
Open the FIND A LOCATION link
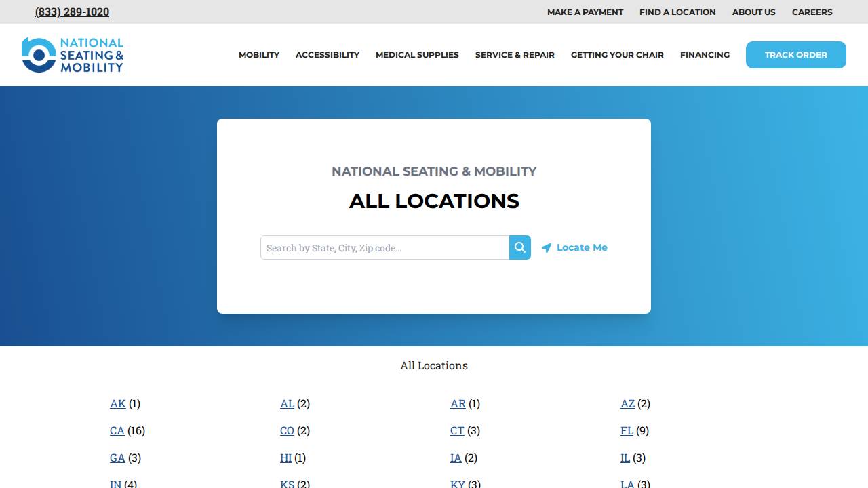point(677,12)
